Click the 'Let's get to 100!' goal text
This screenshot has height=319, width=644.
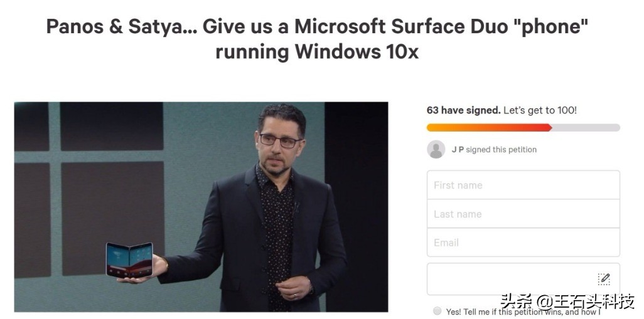point(540,110)
